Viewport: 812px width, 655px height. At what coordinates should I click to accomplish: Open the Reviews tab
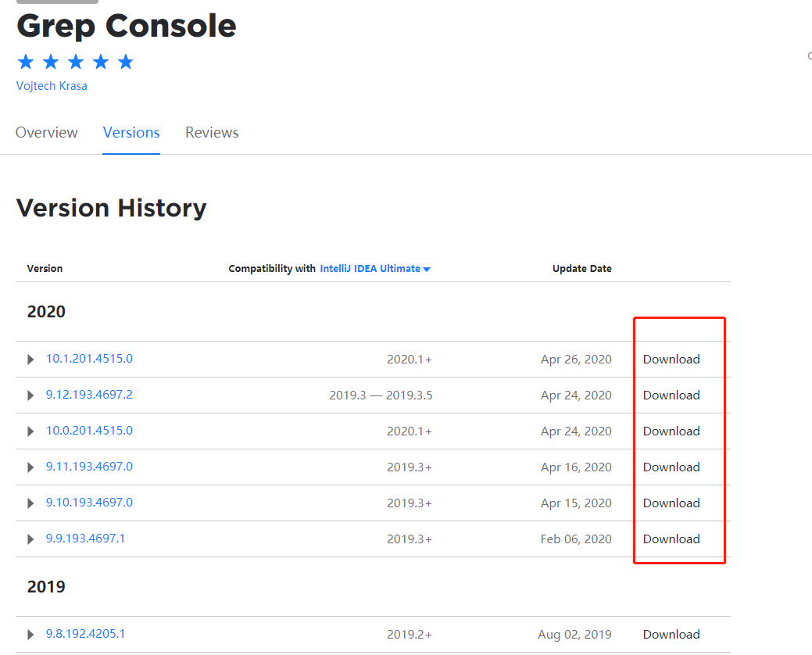212,133
